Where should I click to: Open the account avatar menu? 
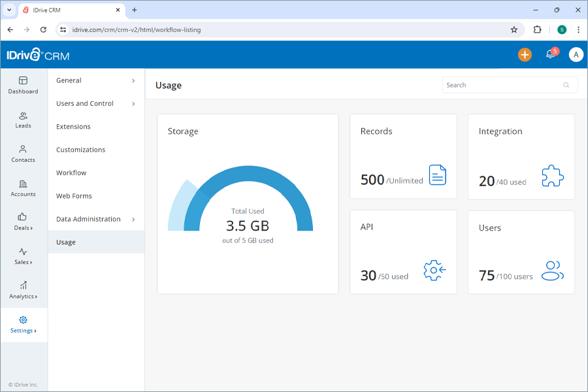[x=576, y=55]
